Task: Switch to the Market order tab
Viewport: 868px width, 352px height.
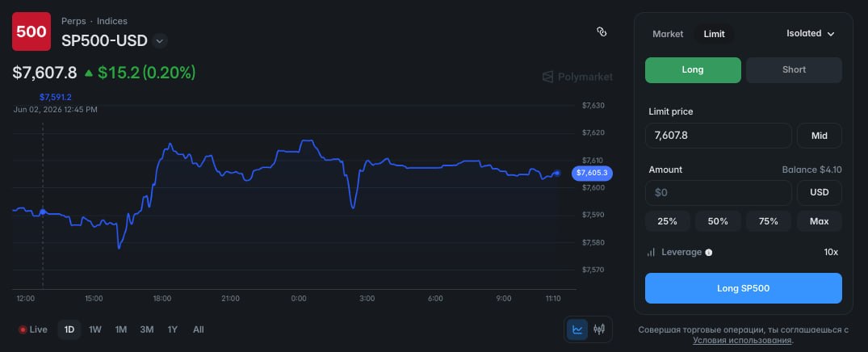Action: (668, 35)
